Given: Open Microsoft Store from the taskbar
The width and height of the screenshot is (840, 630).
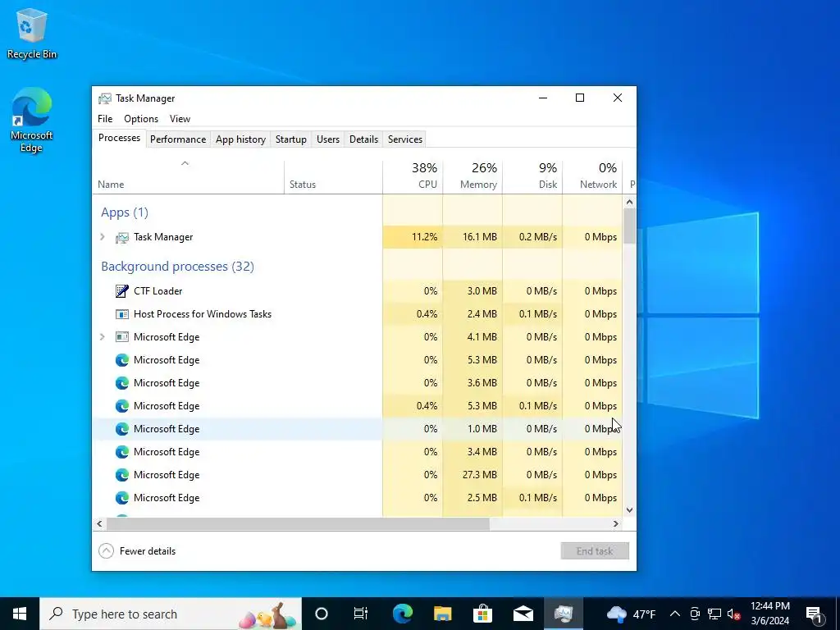Looking at the screenshot, I should (x=482, y=614).
